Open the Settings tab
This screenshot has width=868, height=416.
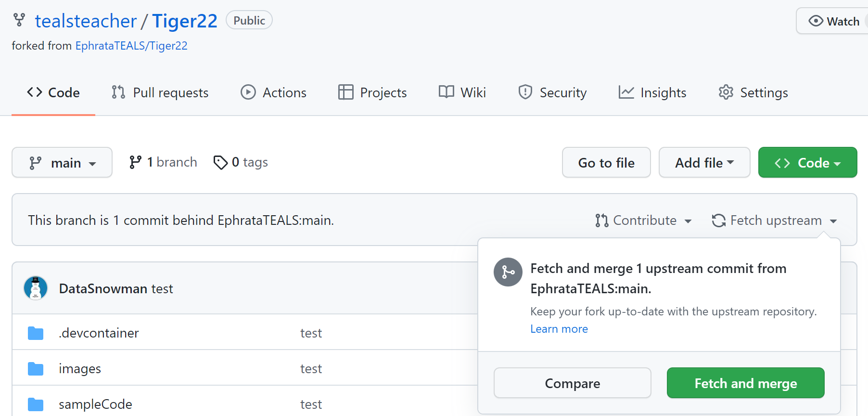click(753, 92)
